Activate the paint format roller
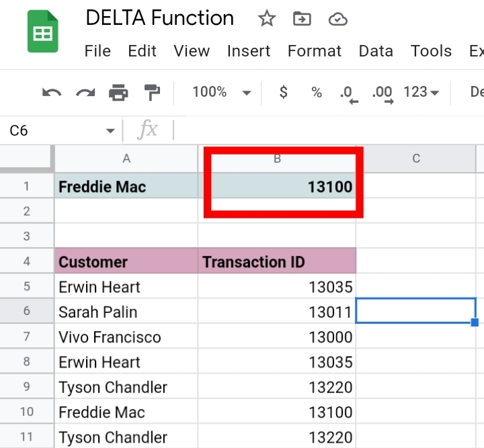 152,92
